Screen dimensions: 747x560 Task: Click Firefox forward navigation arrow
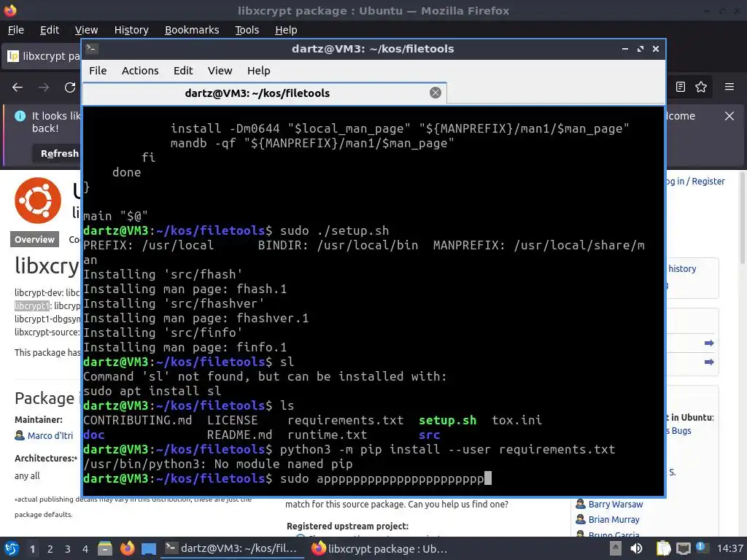click(x=44, y=87)
